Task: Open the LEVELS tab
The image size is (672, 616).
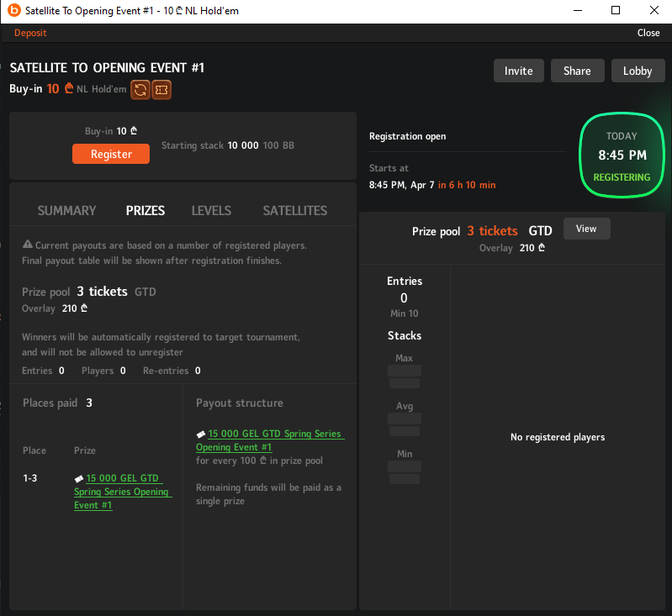Action: [211, 211]
